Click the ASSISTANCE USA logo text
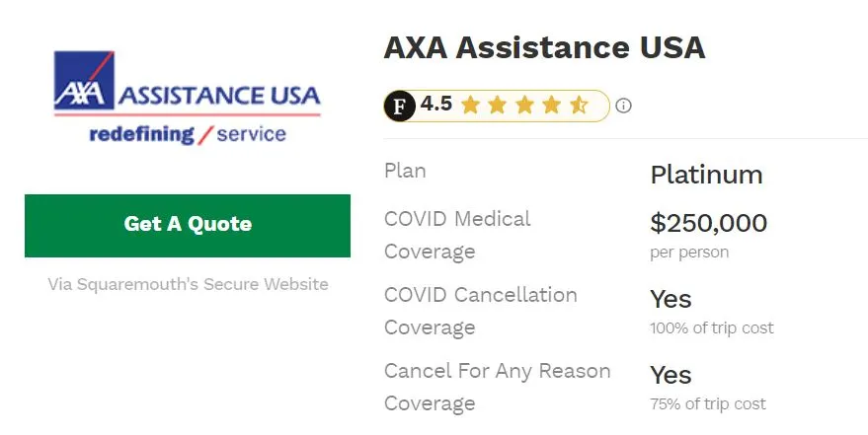 coord(219,96)
